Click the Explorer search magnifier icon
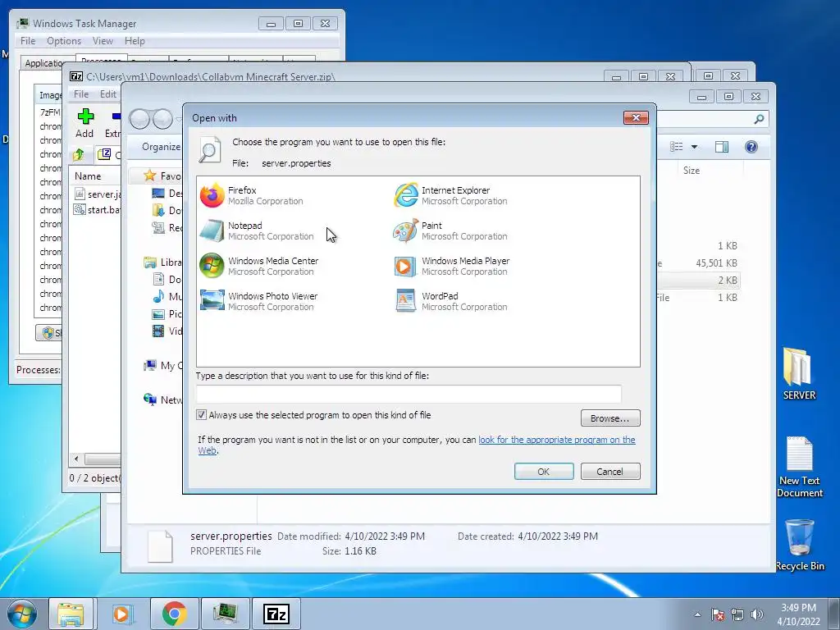This screenshot has height=630, width=840. (759, 119)
